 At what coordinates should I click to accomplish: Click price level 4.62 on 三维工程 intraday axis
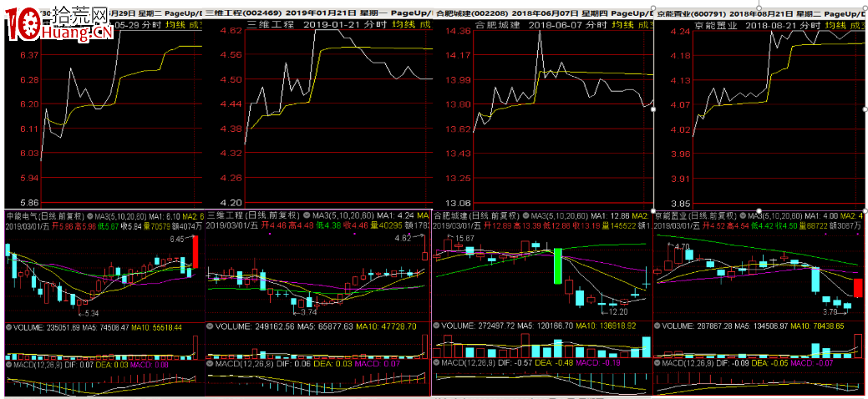[x=229, y=30]
